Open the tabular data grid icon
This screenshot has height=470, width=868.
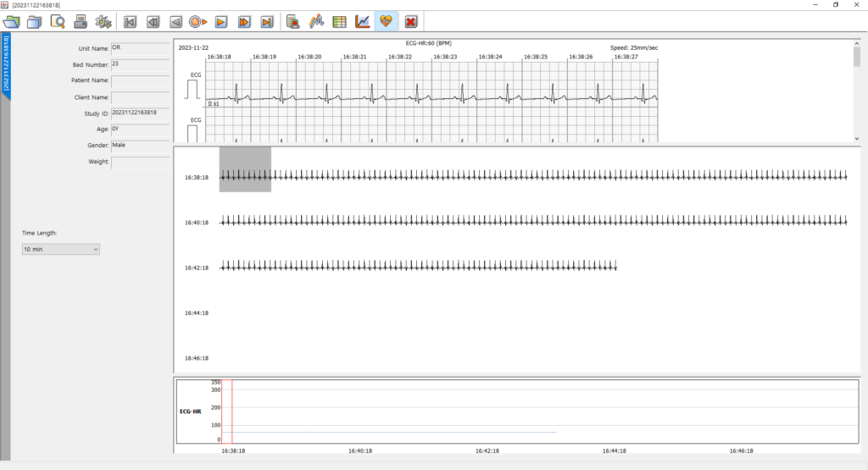[x=339, y=22]
